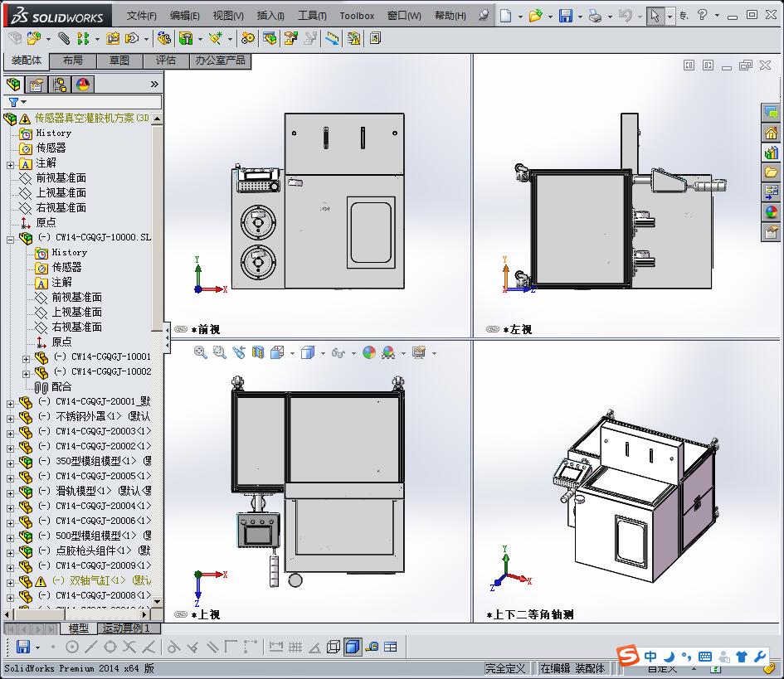Click the Section View icon
This screenshot has height=679, width=784.
(257, 352)
